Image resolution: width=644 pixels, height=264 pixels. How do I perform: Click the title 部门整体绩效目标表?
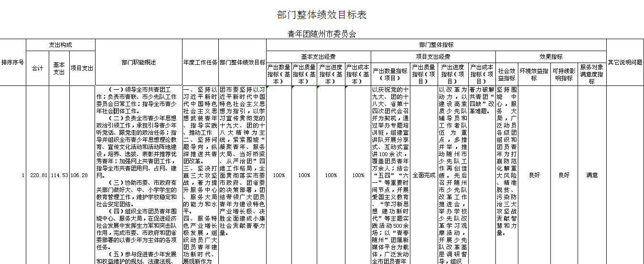coord(322,15)
